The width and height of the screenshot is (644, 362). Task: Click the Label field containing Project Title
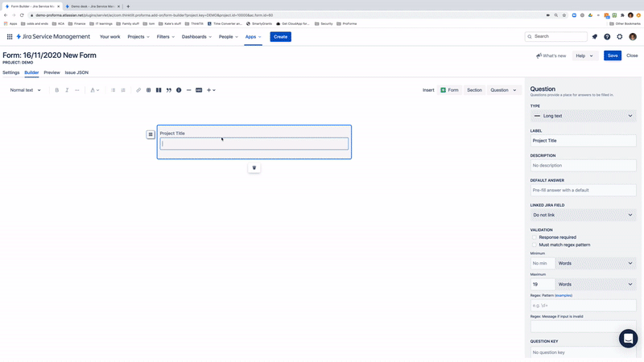[583, 140]
